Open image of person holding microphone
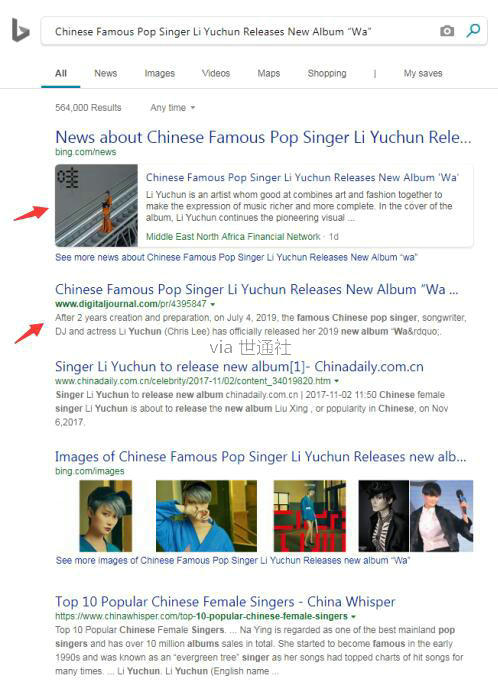Viewport: 498px width, 694px height. click(442, 516)
